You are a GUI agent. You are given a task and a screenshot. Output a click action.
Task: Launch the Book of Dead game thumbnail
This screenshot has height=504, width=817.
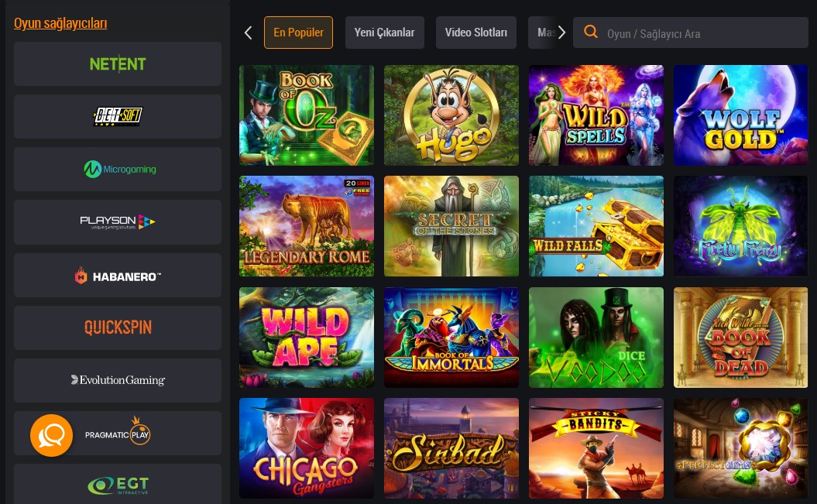pos(740,338)
